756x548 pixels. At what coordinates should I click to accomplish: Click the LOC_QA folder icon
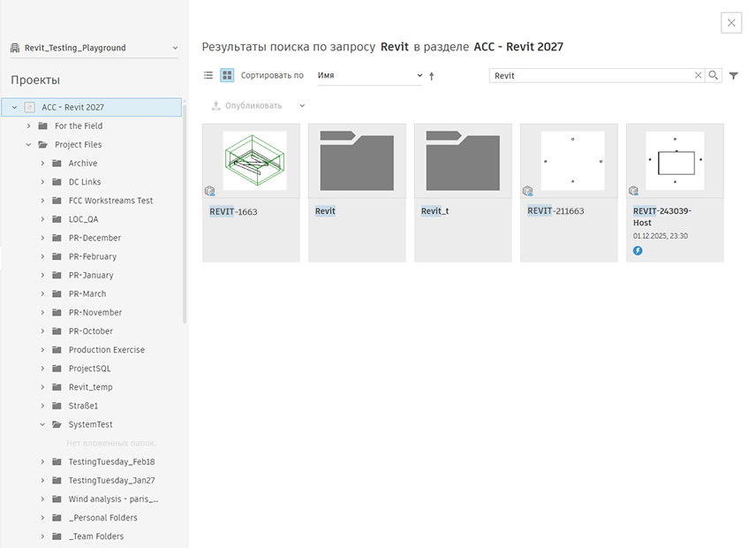(57, 219)
